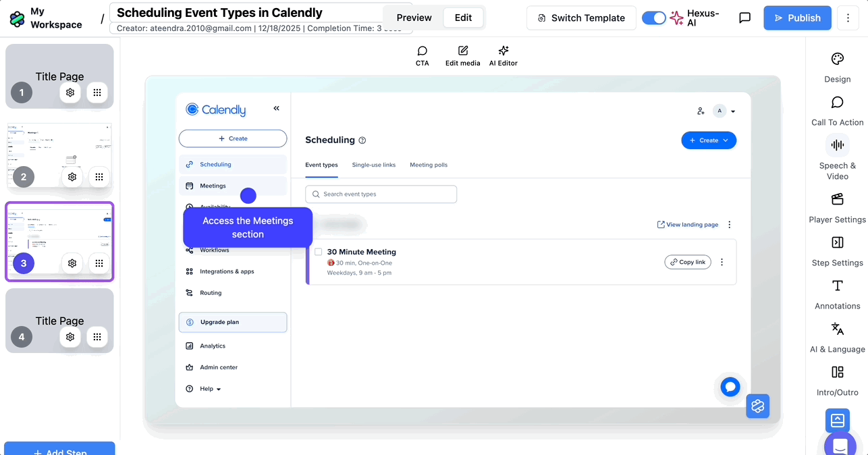Select the step 3 thumbnail
Screen dimensions: 868x455
pyautogui.click(x=59, y=241)
